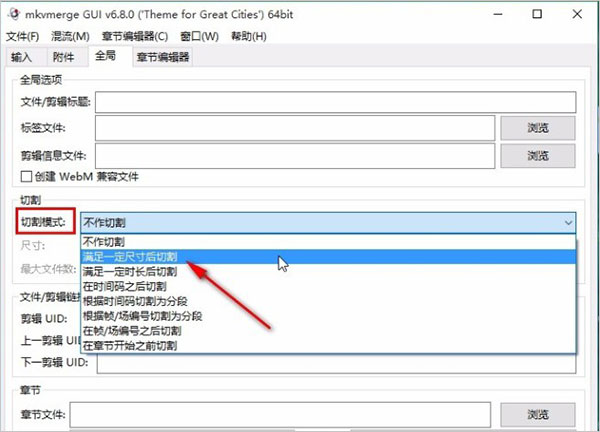Enable 创建 WebM 兼容文件 checkbox

click(x=26, y=176)
